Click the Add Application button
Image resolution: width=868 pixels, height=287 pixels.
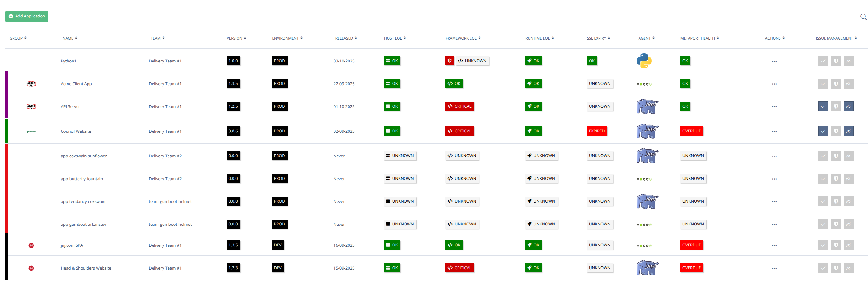point(27,16)
